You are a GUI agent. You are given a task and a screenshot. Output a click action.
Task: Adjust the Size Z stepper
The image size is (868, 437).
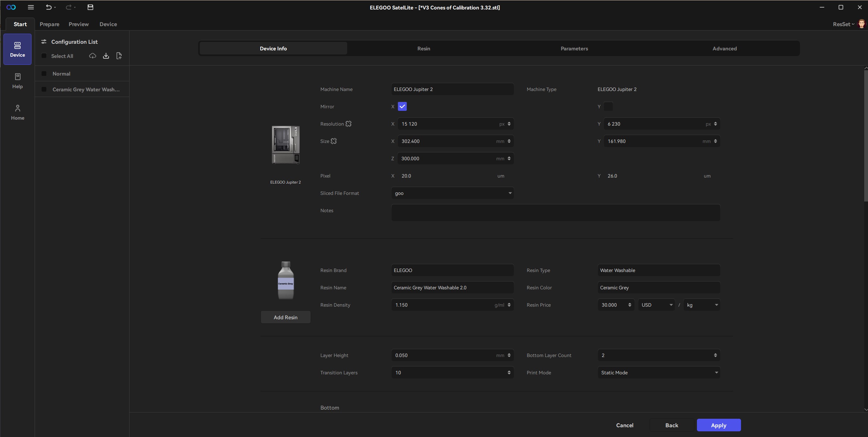pyautogui.click(x=509, y=159)
